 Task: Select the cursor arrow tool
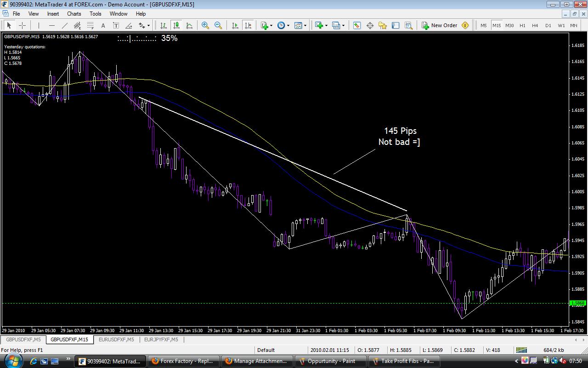click(9, 25)
